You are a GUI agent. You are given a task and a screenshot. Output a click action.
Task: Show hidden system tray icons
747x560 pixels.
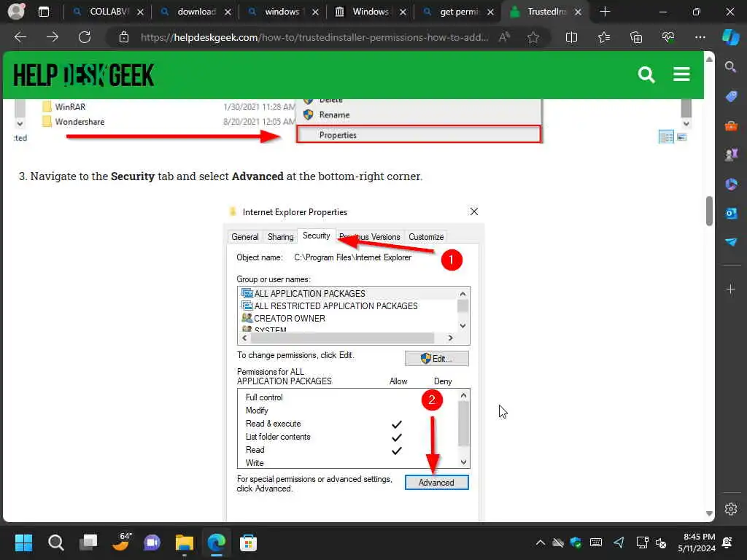(x=540, y=542)
